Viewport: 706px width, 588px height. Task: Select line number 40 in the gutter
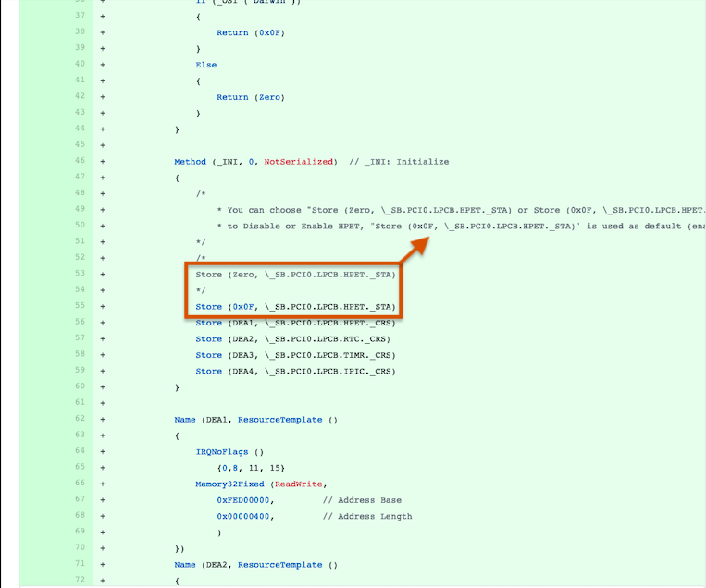click(81, 64)
